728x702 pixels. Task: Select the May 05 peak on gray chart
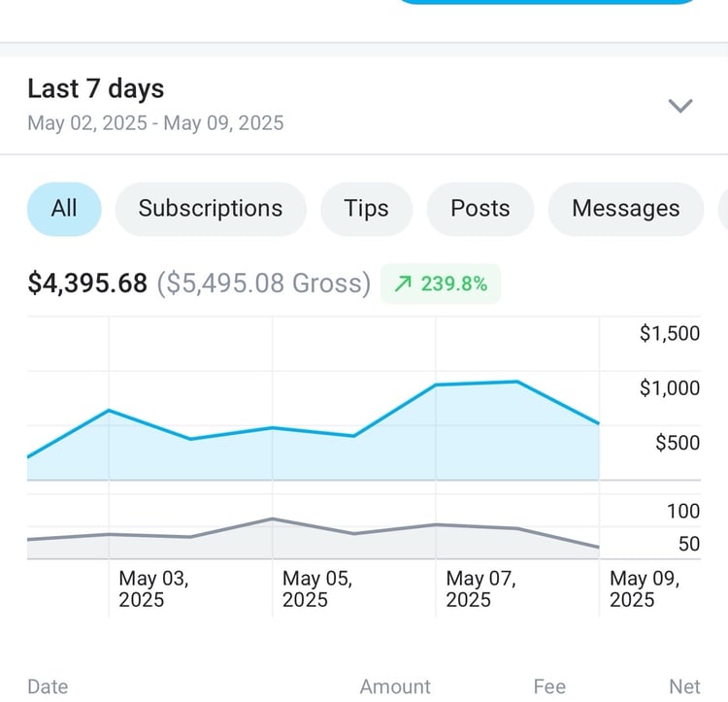click(273, 518)
